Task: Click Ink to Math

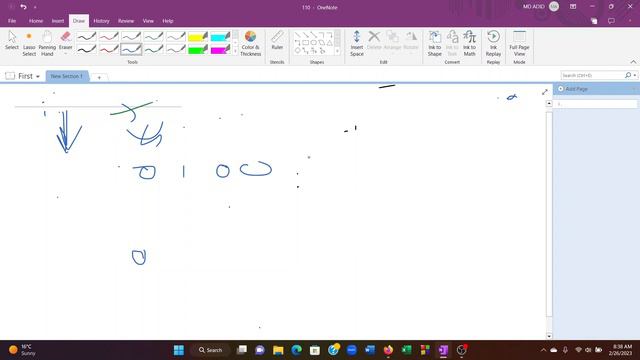Action: pyautogui.click(x=469, y=43)
